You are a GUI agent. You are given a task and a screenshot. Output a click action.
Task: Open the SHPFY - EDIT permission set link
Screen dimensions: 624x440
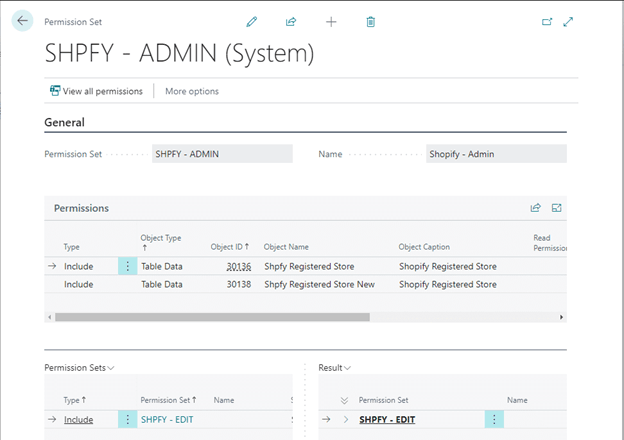coord(167,419)
